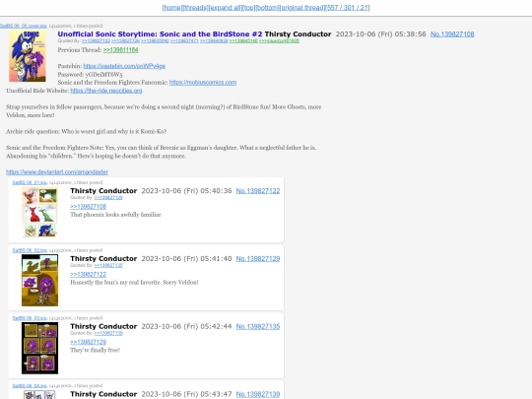Go to the [home] navigation link
The width and height of the screenshot is (532, 399).
click(x=172, y=8)
